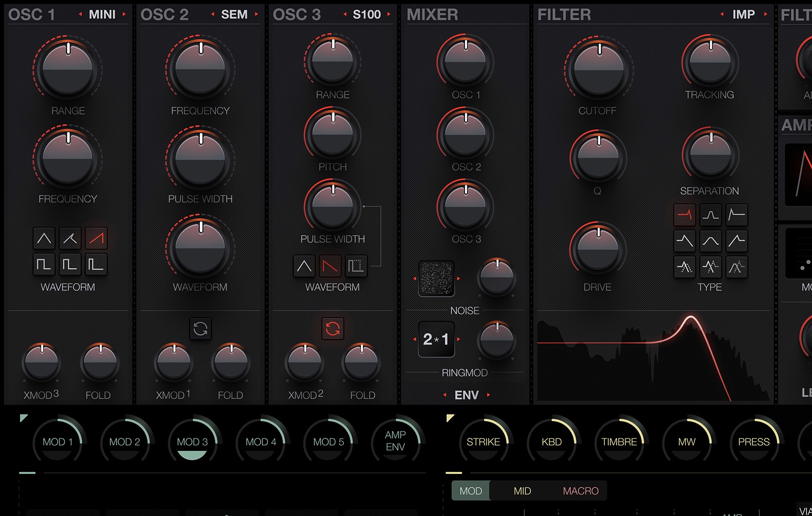Open the MID tab
This screenshot has width=812, height=516.
point(523,491)
